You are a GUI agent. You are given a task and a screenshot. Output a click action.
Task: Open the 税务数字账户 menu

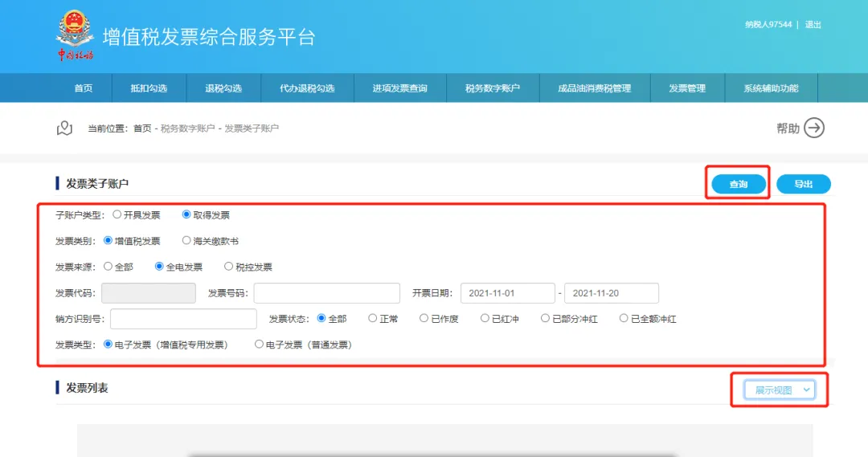coord(493,88)
